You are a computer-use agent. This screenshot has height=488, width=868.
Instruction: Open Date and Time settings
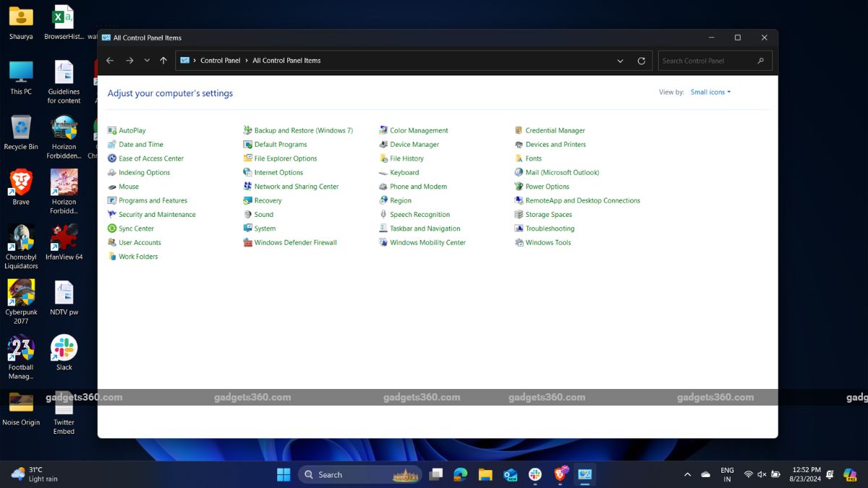coord(141,144)
